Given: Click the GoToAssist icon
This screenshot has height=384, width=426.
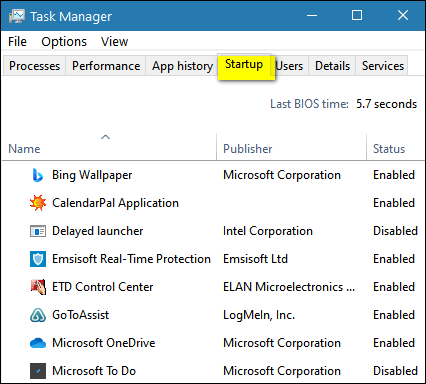Looking at the screenshot, I should click(38, 315).
